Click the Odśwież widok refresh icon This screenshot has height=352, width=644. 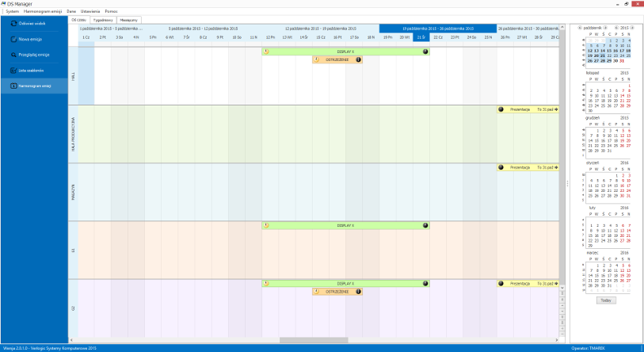(13, 24)
